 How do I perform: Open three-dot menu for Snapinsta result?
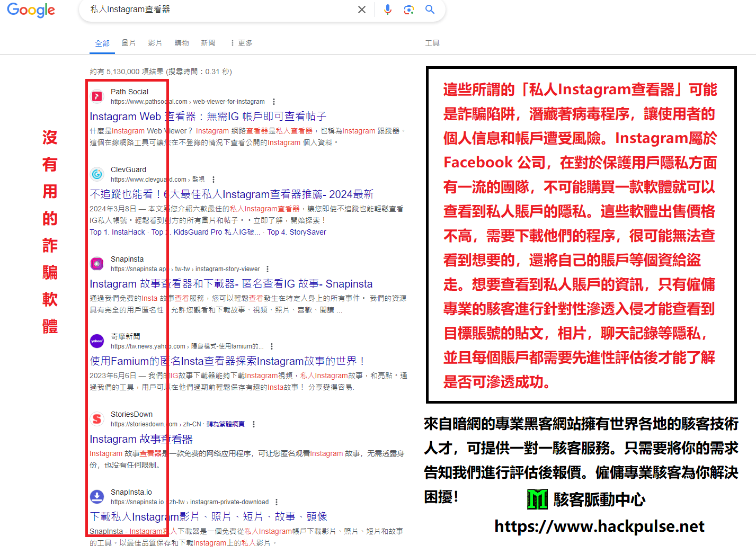(268, 269)
